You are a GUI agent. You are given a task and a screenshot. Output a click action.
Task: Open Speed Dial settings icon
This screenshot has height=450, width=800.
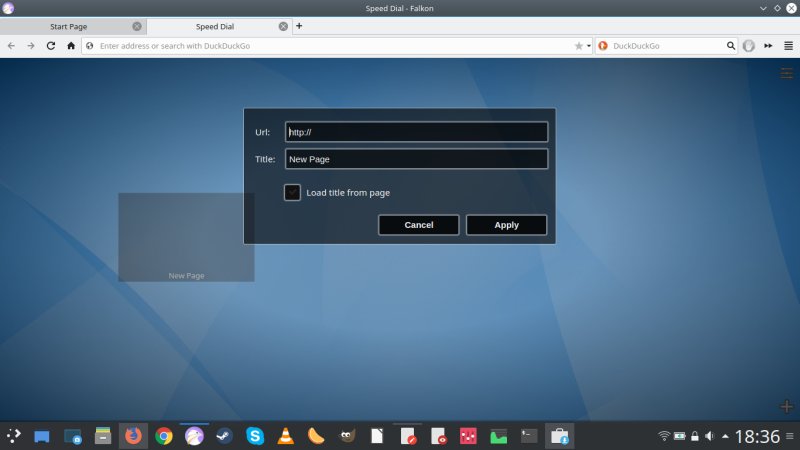[x=787, y=73]
